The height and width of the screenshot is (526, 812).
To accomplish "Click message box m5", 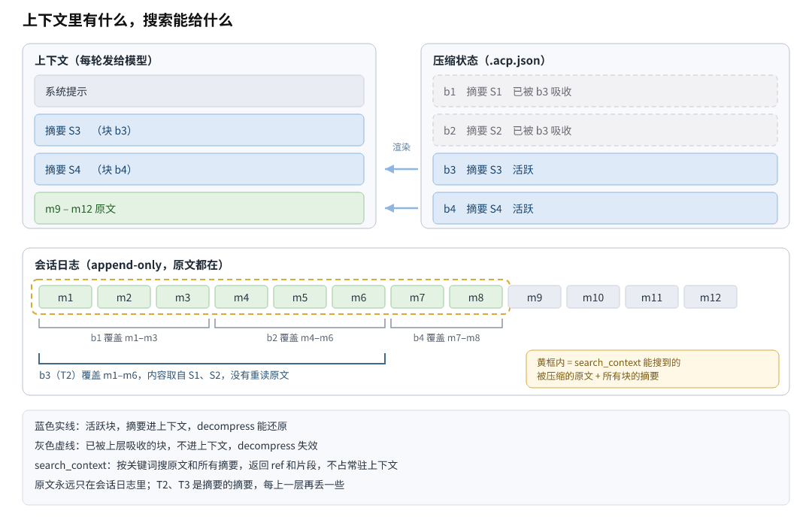I will coord(300,297).
